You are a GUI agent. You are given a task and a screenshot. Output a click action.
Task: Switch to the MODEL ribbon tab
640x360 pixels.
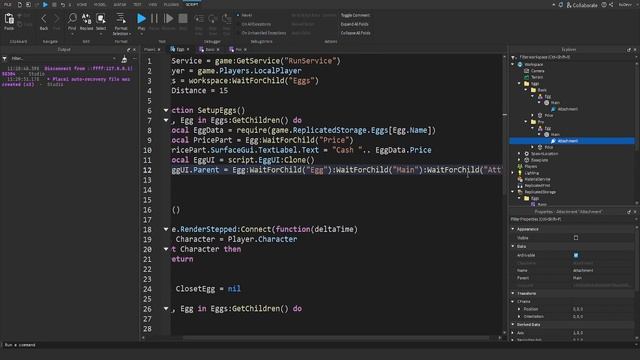click(100, 4)
